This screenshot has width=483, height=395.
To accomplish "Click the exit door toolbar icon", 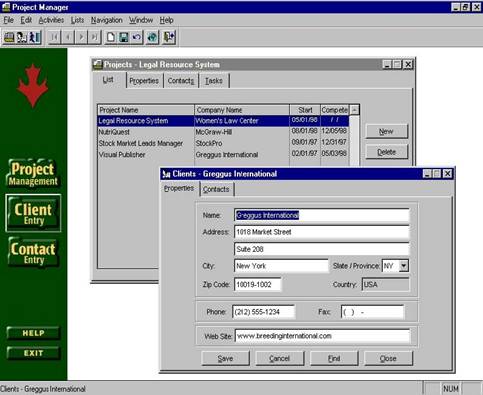I will click(169, 37).
